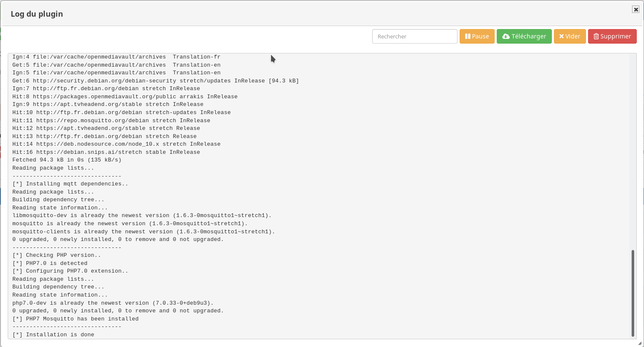
Task: Click the 'Log du plugin' dialog title
Action: 37,14
